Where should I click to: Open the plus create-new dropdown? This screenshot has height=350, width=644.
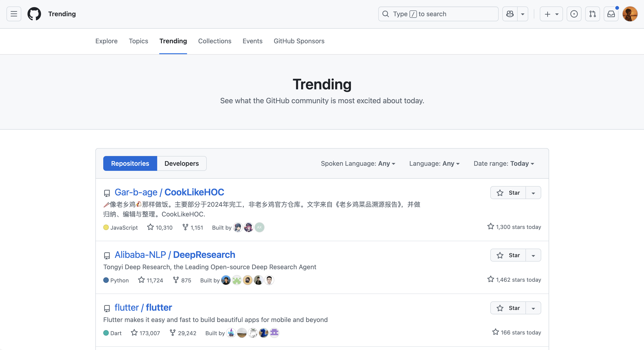click(x=551, y=14)
